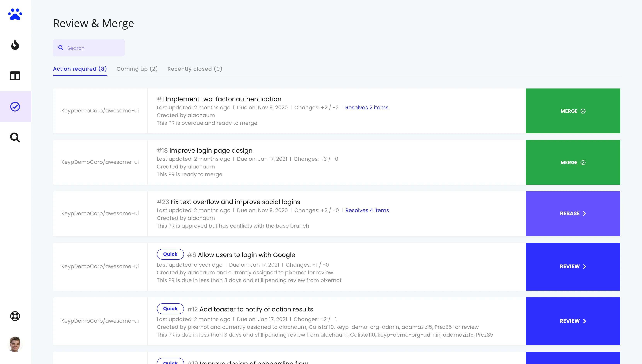Select the flame activity icon in sidebar
Screen dimensions: 642x364
click(x=15, y=45)
